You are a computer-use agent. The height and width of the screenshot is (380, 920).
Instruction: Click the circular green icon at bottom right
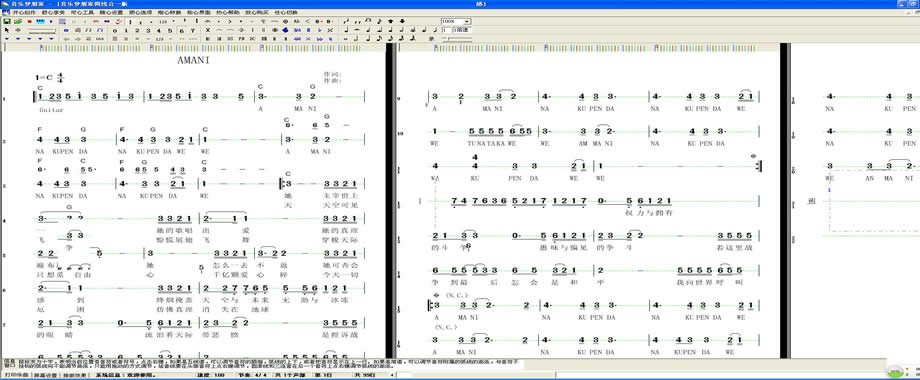pyautogui.click(x=896, y=372)
